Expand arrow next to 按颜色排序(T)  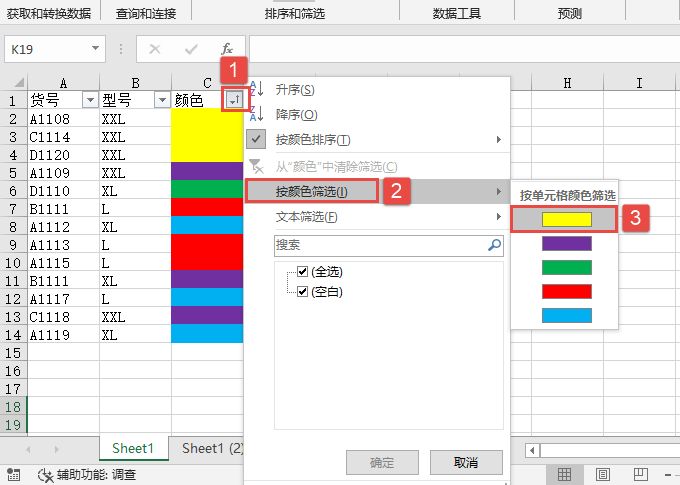(499, 140)
